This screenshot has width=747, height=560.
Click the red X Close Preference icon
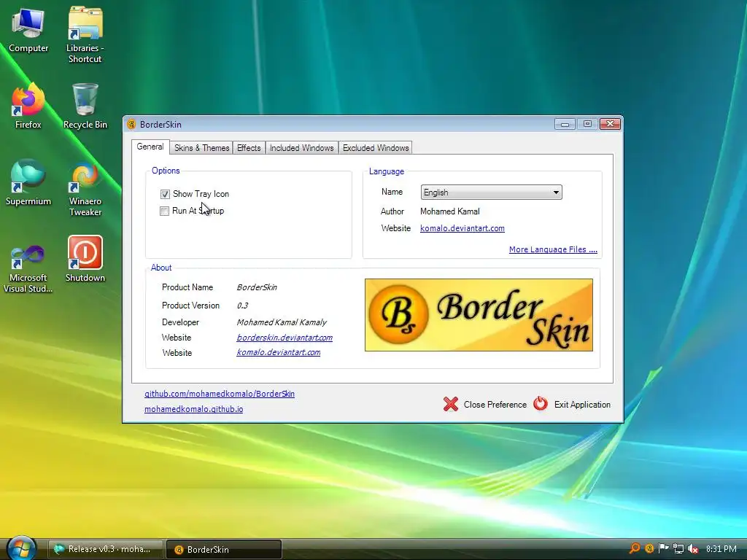coord(451,404)
